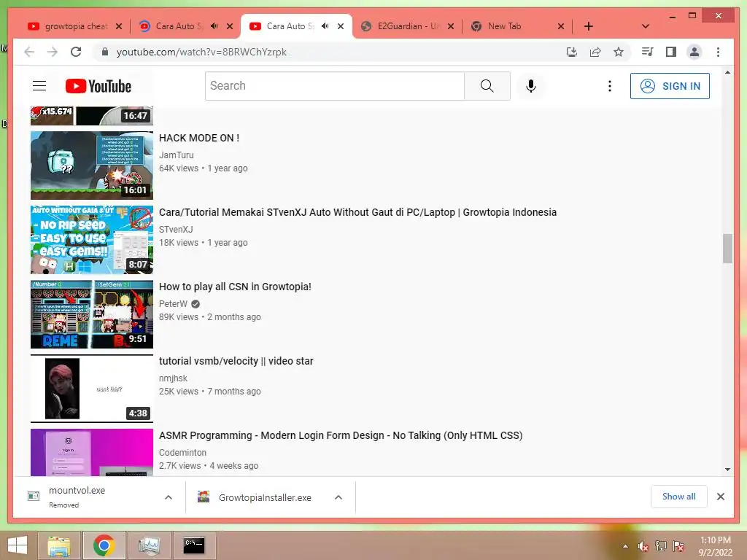747x560 pixels.
Task: Open HACK MODE ON ! video thumbnail
Action: (92, 166)
